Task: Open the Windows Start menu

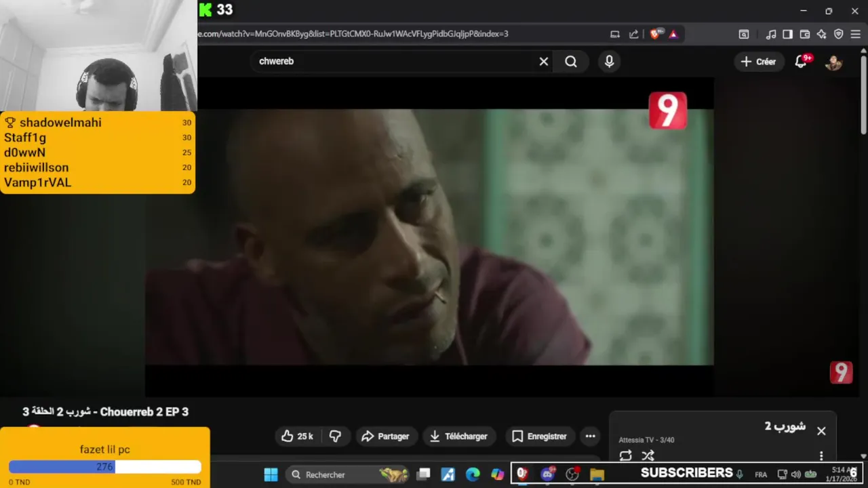Action: pyautogui.click(x=271, y=474)
